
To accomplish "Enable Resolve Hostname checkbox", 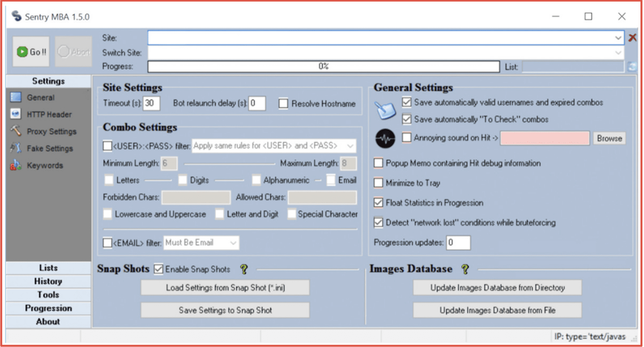I will (283, 103).
